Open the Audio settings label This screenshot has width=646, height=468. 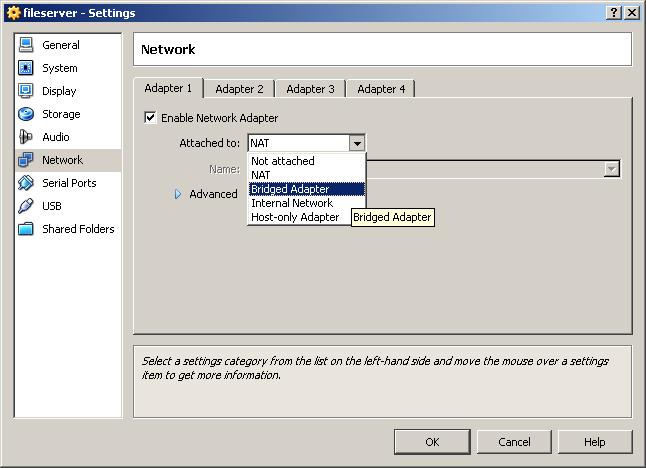[56, 137]
